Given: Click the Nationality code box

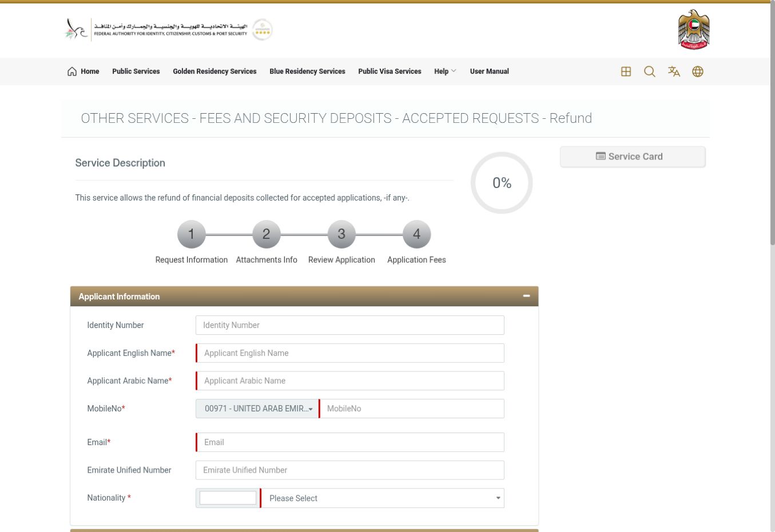Looking at the screenshot, I should pos(228,498).
